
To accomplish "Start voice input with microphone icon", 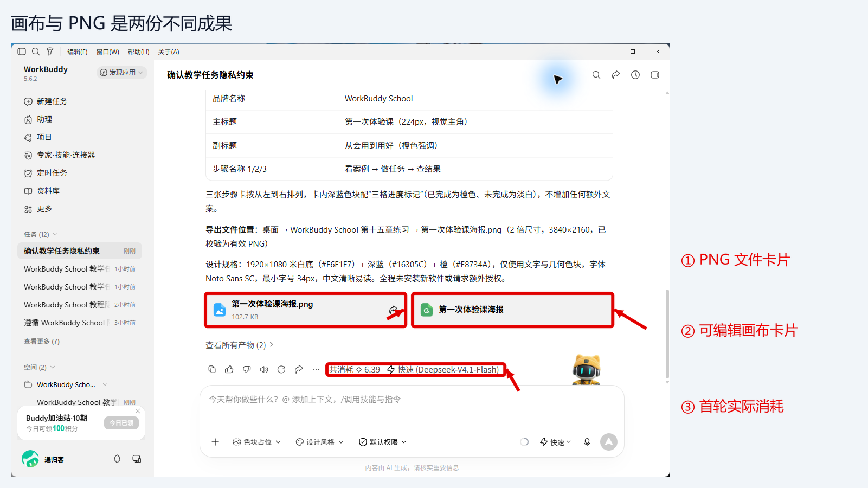I will click(x=587, y=442).
